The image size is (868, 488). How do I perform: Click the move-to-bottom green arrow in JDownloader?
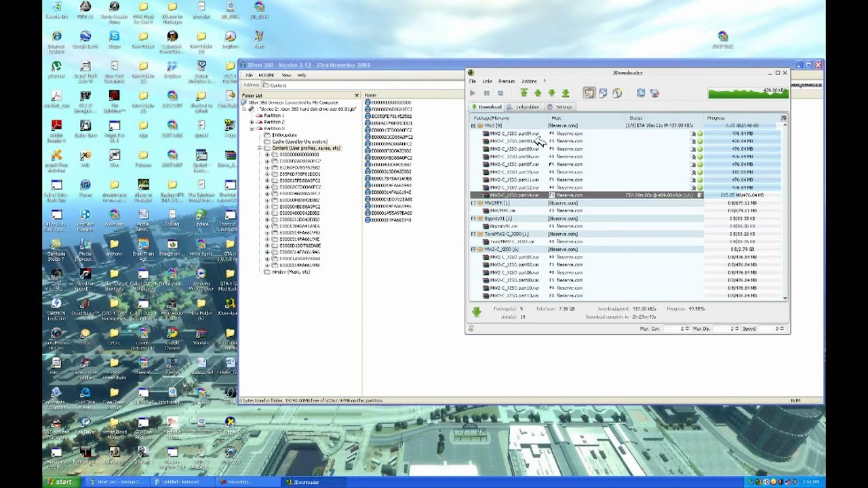click(566, 93)
